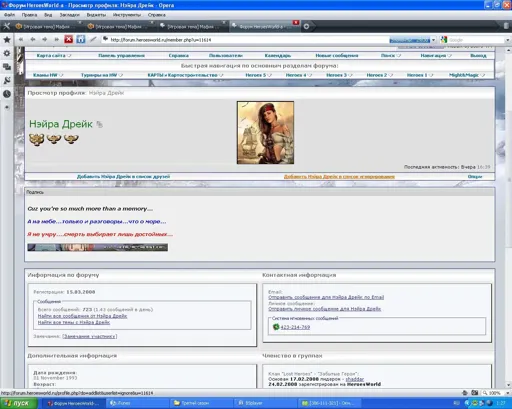512x409 pixels.
Task: Open the Панель управления link
Action: click(x=121, y=55)
